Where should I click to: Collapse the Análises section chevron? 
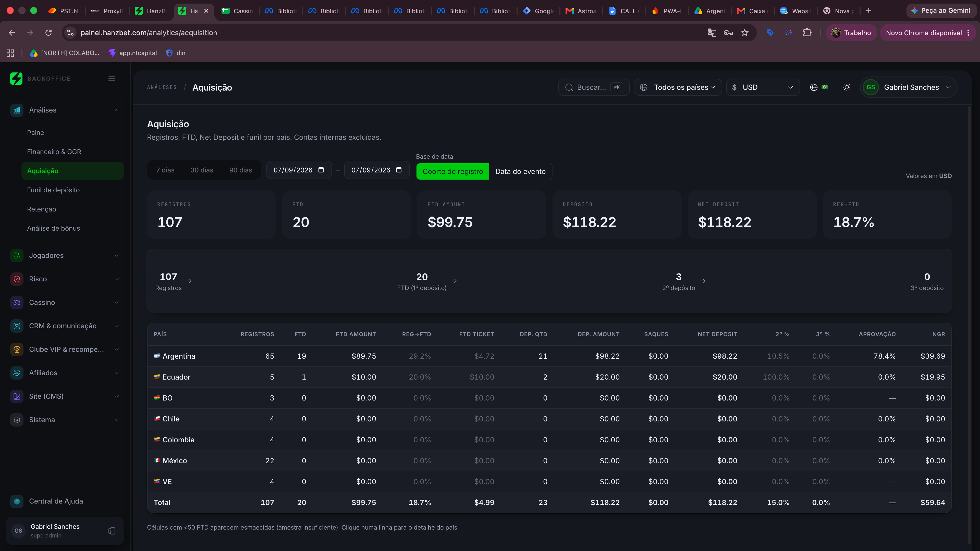[x=116, y=110]
